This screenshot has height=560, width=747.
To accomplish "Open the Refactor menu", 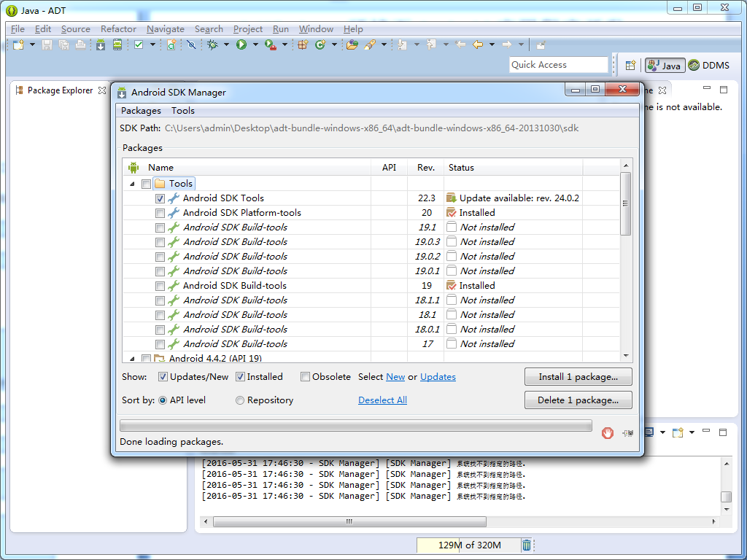I will (118, 29).
